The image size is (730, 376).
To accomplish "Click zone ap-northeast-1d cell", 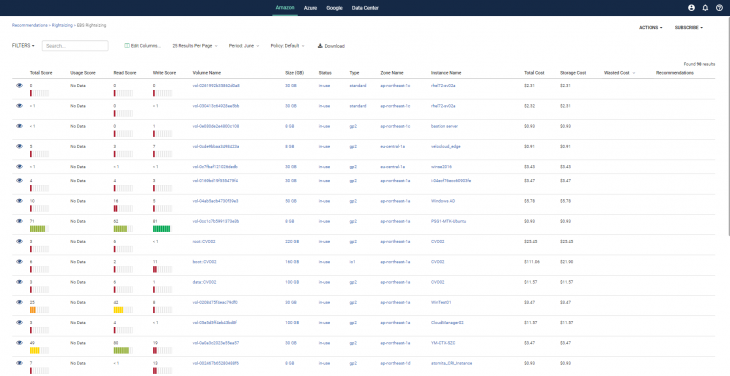I will click(x=395, y=363).
